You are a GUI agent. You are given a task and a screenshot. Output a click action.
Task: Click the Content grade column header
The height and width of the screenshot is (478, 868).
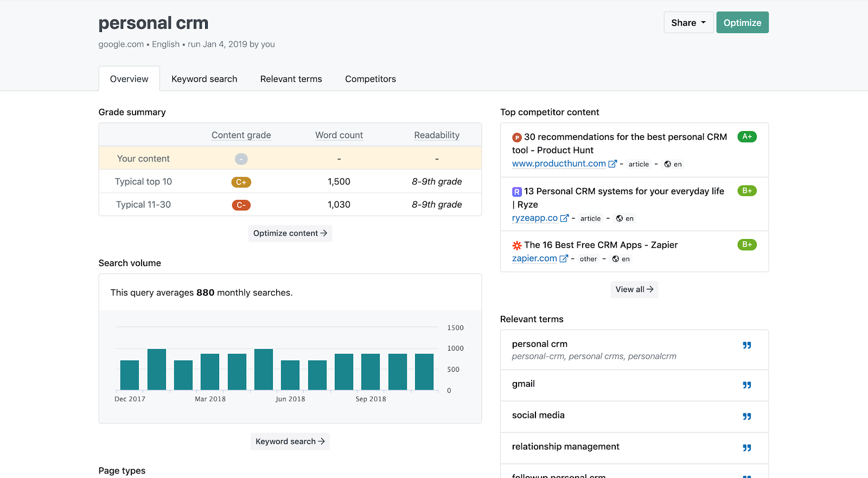[x=241, y=135]
